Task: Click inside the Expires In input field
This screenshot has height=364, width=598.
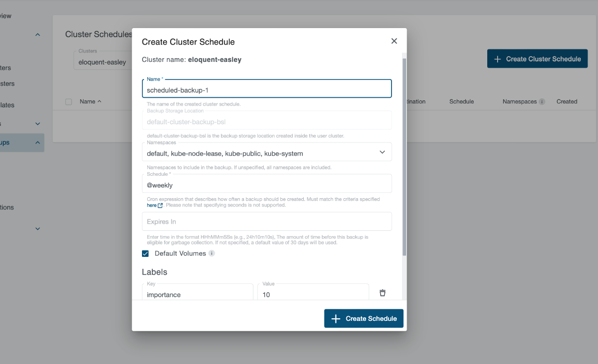Action: [x=267, y=221]
